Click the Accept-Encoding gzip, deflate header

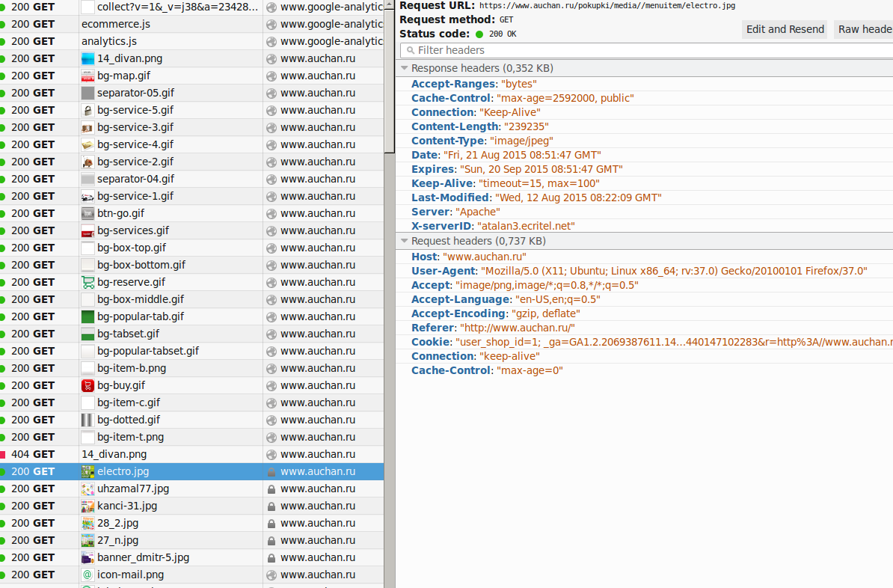pyautogui.click(x=495, y=313)
